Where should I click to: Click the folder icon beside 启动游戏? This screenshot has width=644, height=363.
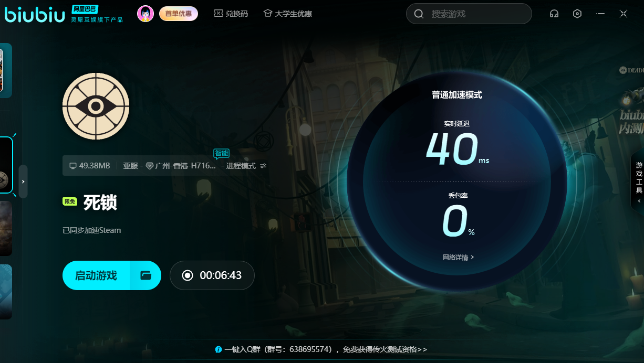pyautogui.click(x=146, y=275)
